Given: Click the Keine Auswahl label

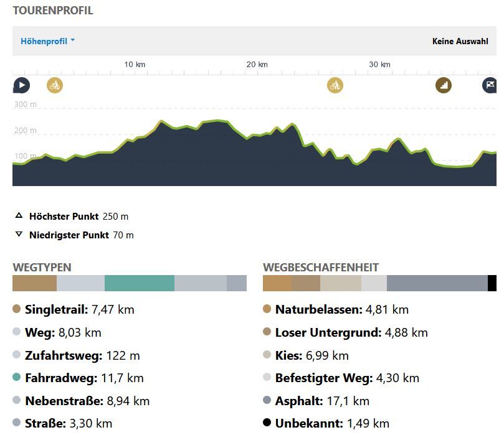Looking at the screenshot, I should pos(460,42).
